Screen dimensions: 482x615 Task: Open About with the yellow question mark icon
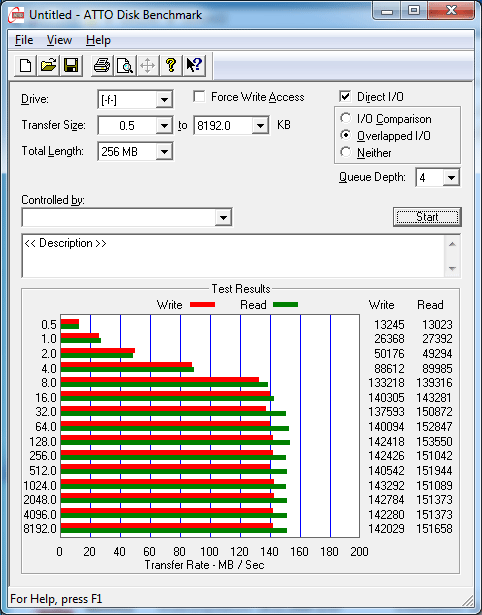click(171, 65)
